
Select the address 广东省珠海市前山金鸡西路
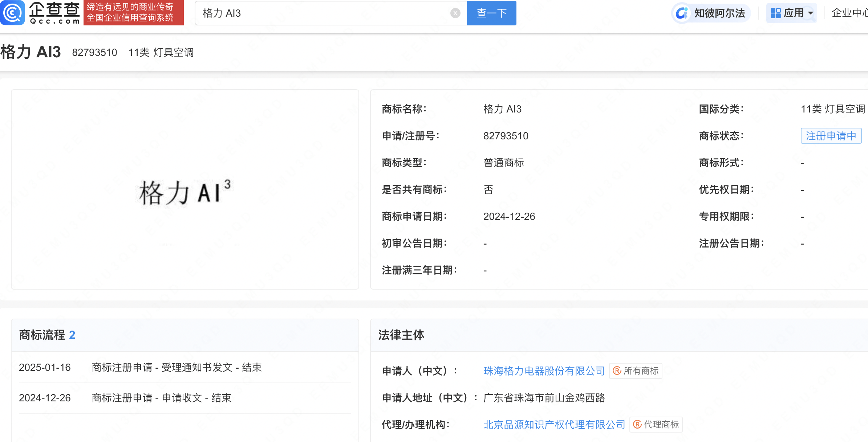pyautogui.click(x=544, y=398)
